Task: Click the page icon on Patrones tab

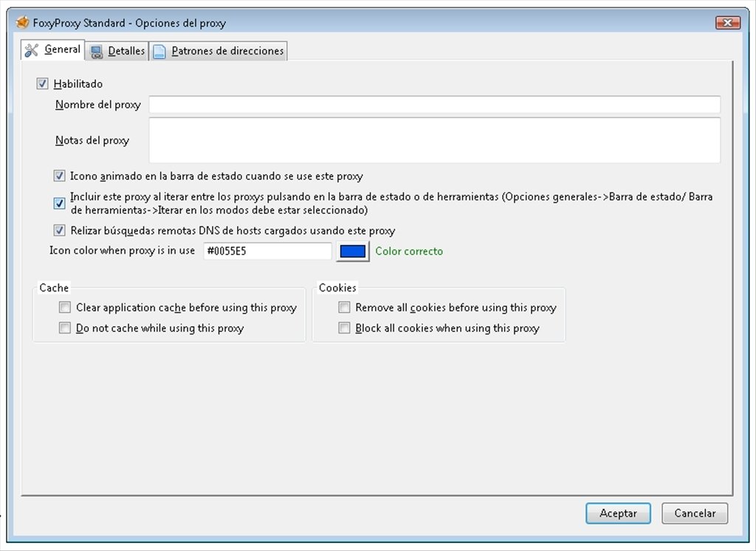Action: pyautogui.click(x=159, y=52)
